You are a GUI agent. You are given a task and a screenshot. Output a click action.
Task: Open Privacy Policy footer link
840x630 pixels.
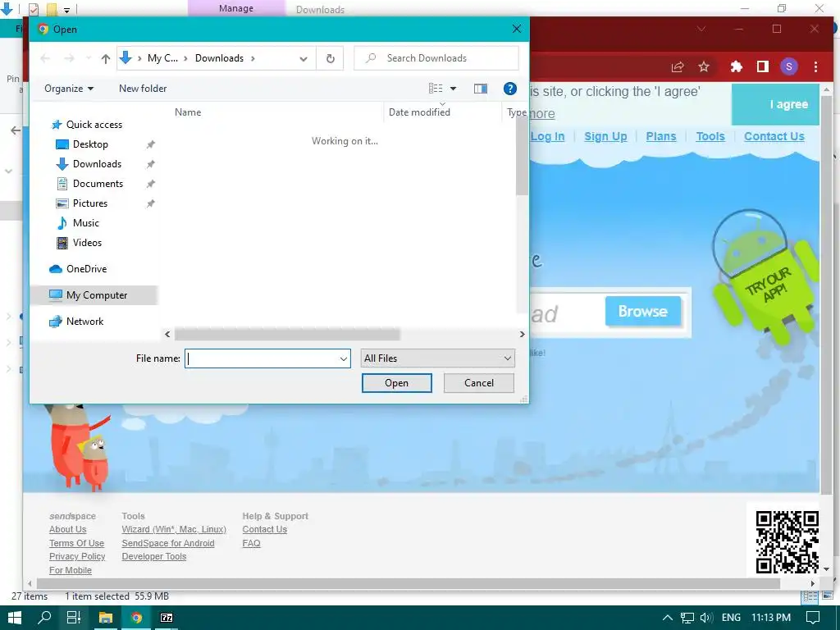(77, 557)
